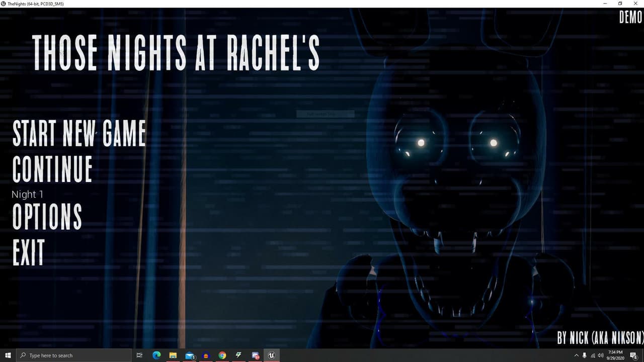Exit the game from the main menu
Viewport: 644px width, 362px height.
coord(29,252)
